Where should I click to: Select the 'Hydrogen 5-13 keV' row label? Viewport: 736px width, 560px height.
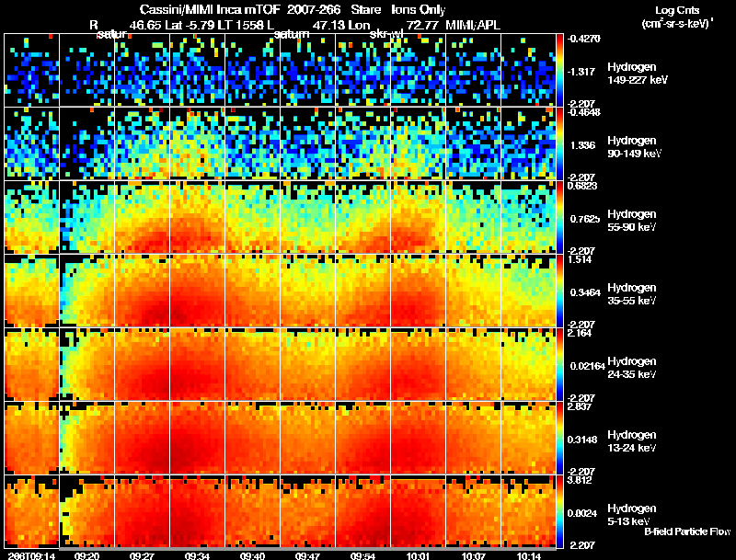click(x=632, y=515)
